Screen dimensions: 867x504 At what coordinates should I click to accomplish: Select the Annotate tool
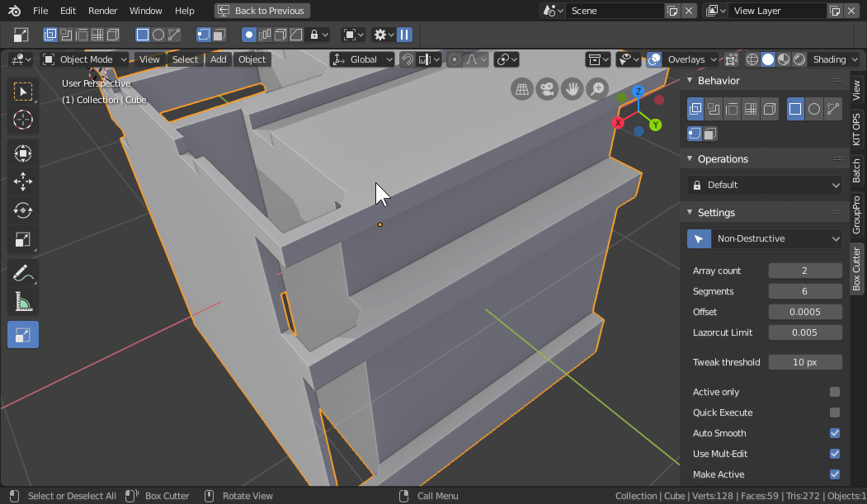pos(23,273)
